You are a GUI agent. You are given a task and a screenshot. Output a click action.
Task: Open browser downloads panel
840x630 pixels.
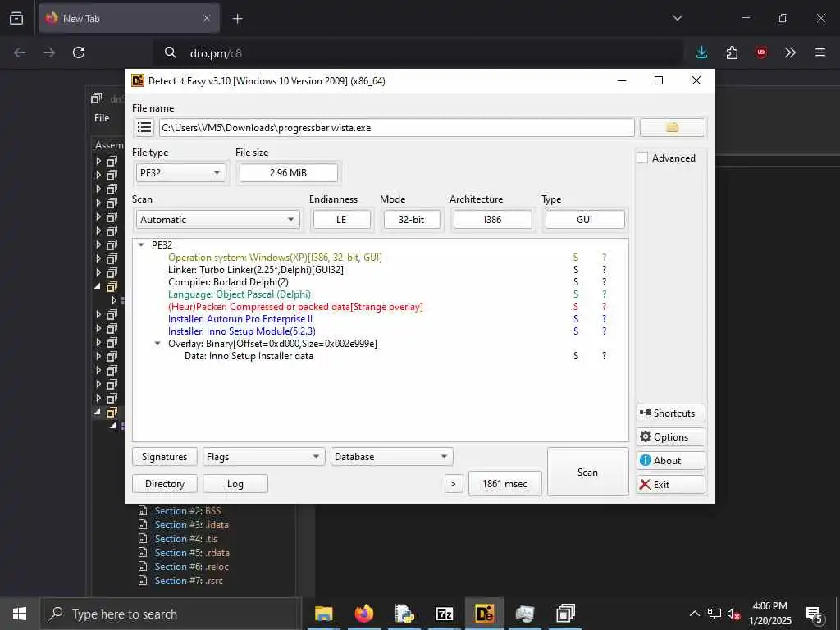pyautogui.click(x=702, y=52)
